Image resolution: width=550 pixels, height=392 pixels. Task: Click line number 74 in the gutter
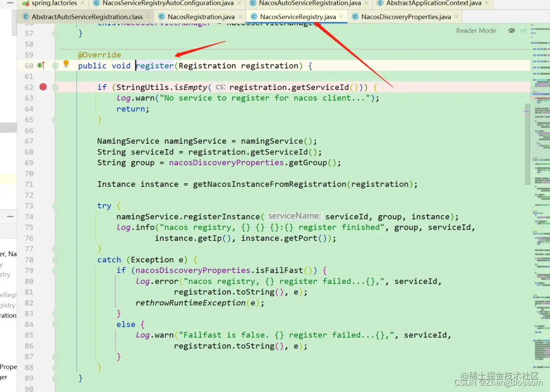(29, 217)
